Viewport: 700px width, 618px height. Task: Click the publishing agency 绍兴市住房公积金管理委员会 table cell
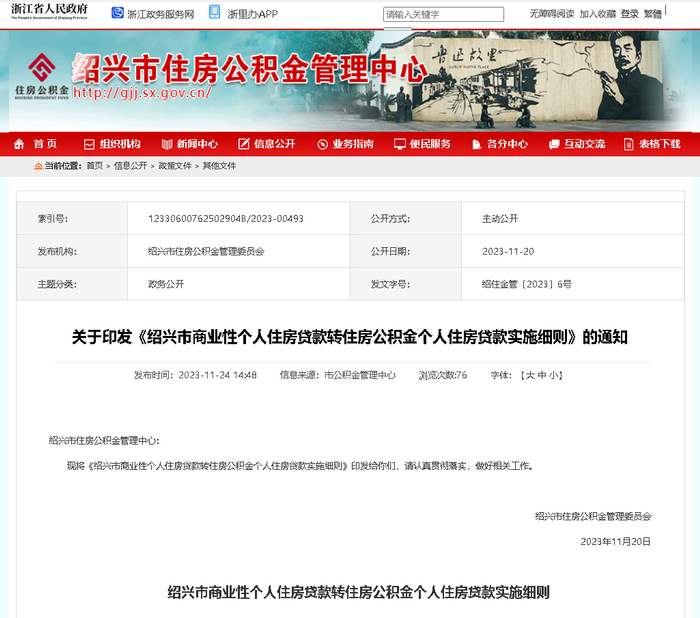coord(239,251)
